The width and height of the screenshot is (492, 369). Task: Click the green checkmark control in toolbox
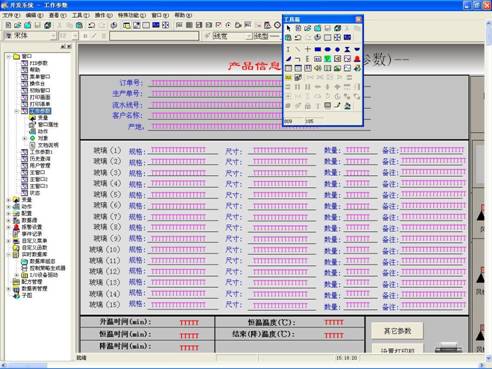(x=328, y=59)
